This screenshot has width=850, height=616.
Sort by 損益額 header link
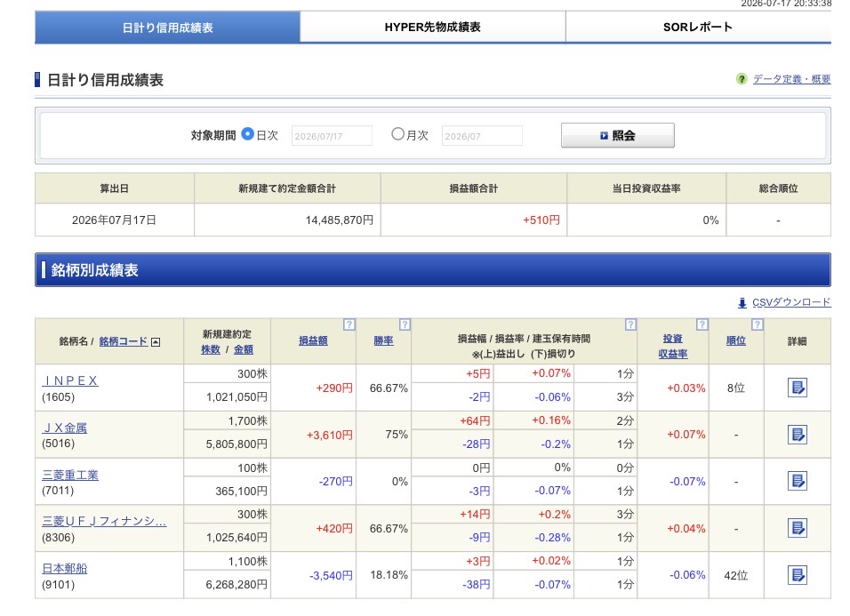[313, 340]
